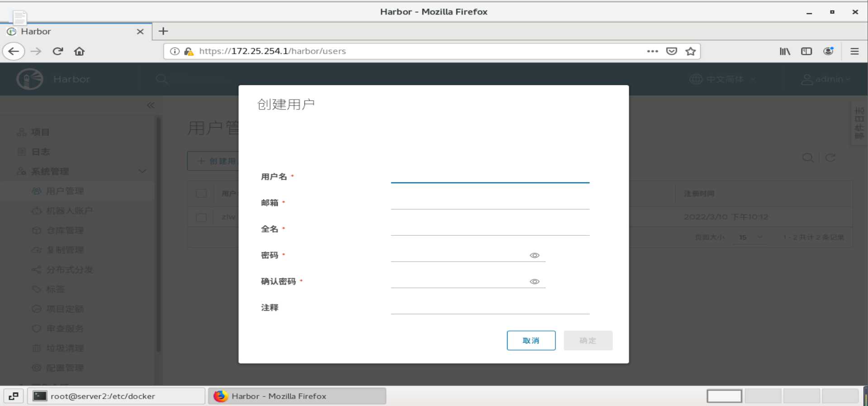Focus the 全名 input field
868x406 pixels.
(490, 229)
